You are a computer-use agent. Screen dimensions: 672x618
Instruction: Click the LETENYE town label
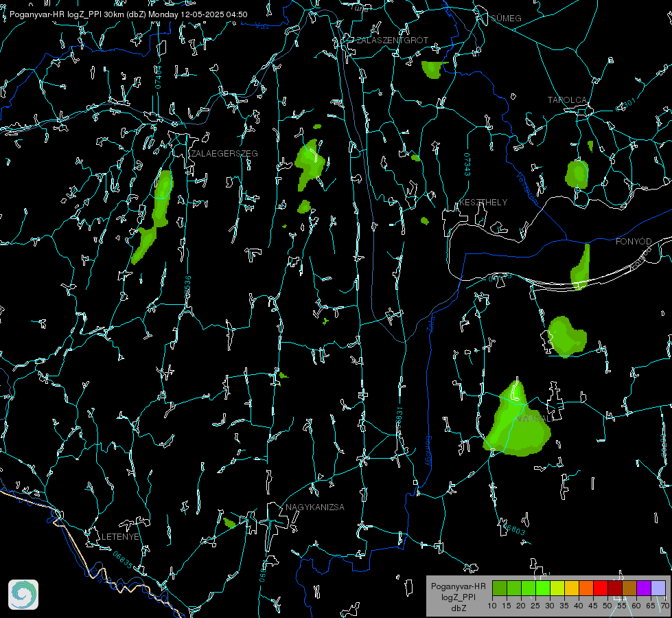click(120, 536)
